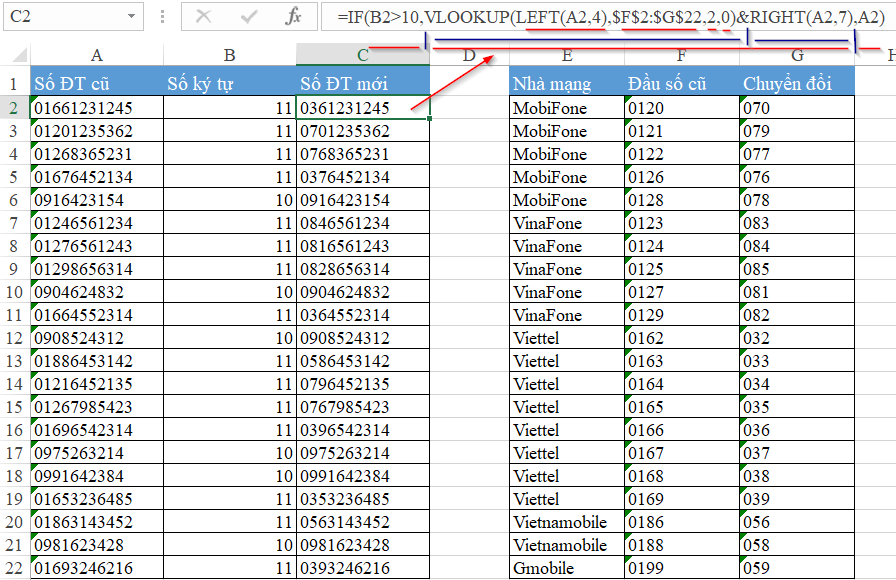This screenshot has height=580, width=896.
Task: Click fill handle at cell C2 corner
Action: 429,119
